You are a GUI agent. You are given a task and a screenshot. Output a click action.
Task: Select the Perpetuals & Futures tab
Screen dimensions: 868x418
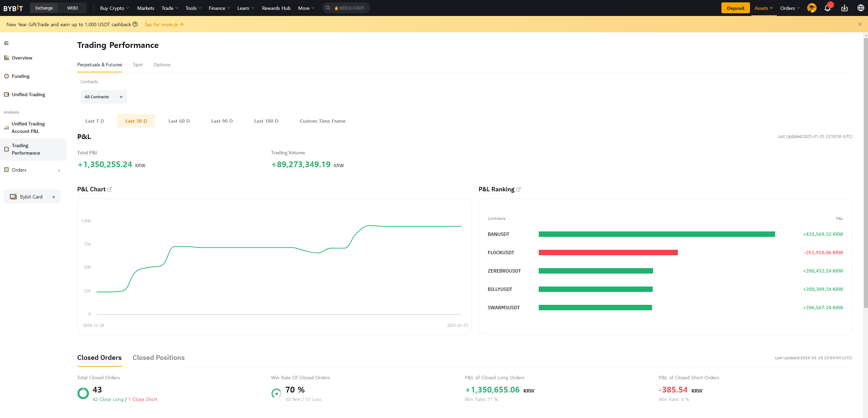point(100,65)
